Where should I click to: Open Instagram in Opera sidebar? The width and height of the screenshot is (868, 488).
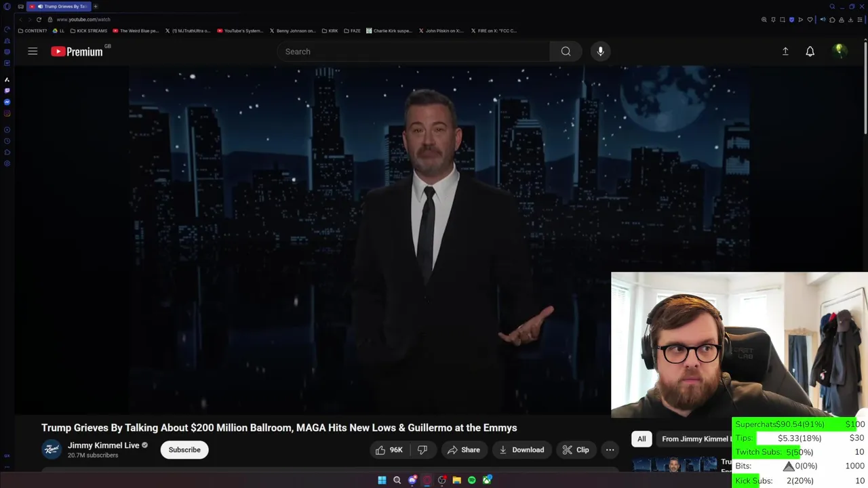(x=7, y=113)
